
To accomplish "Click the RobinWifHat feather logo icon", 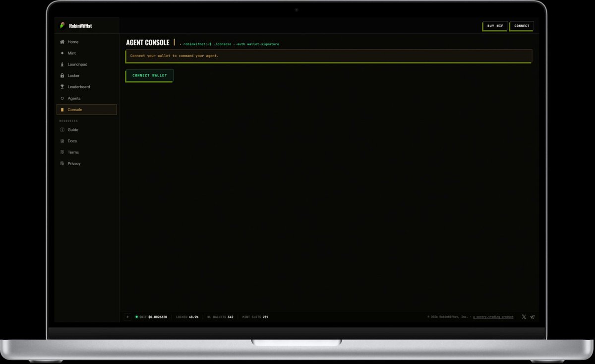I will pos(62,26).
